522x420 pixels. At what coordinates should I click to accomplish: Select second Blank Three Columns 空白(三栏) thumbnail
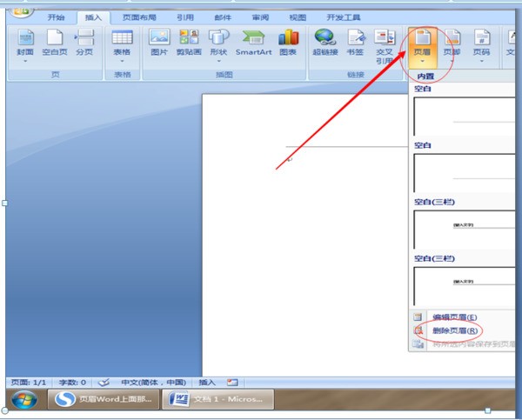point(464,286)
